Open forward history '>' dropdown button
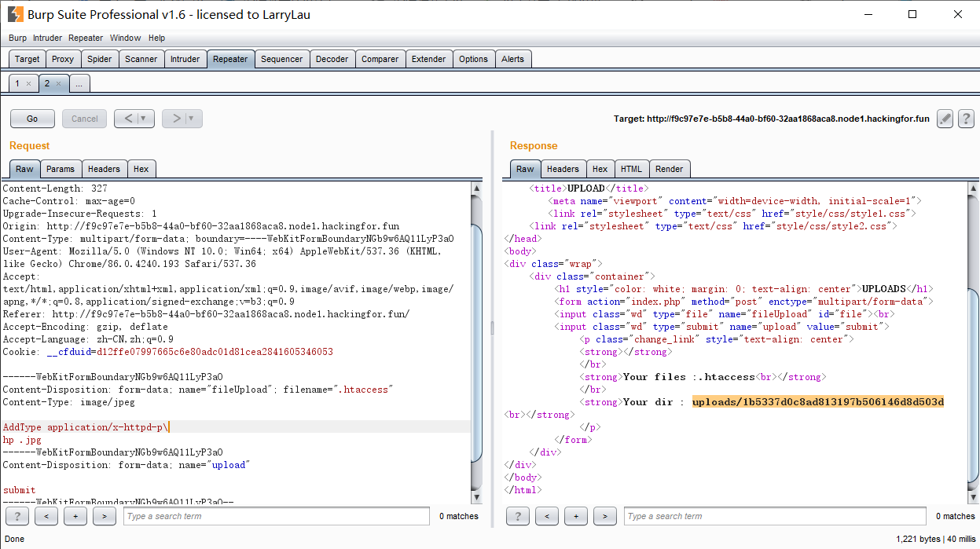The image size is (980, 549). pos(182,119)
